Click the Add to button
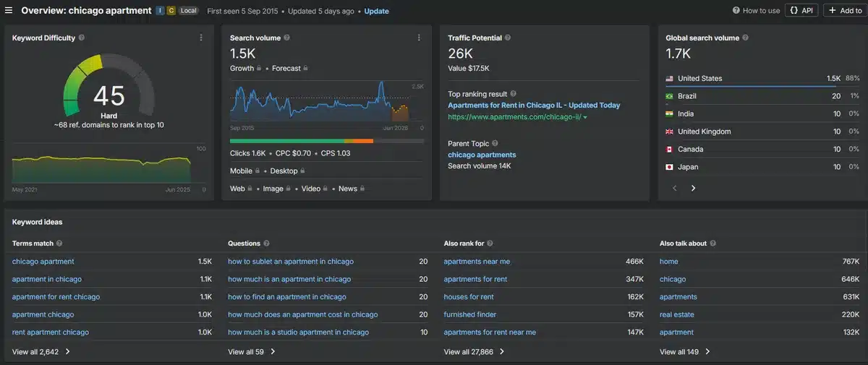Viewport: 868px width, 365px height. pos(846,11)
